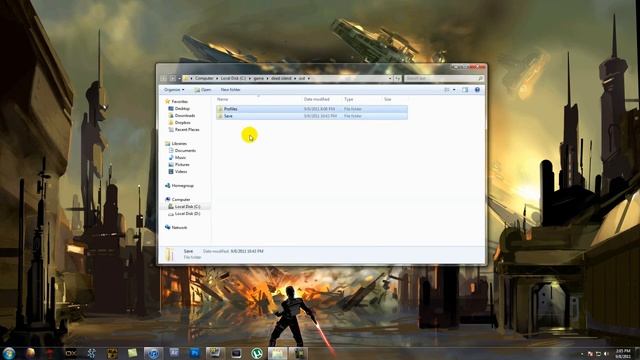Click the Save folder icon in details pane
640x360 pixels.
(x=169, y=254)
